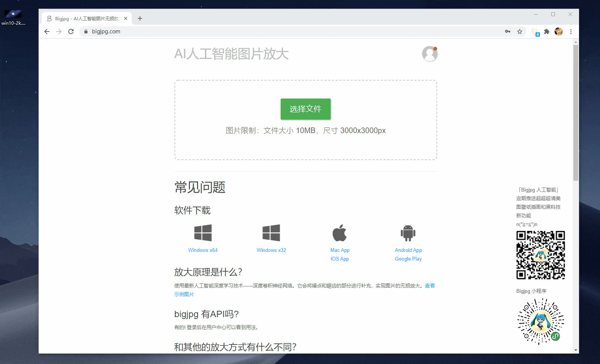Switch to the Bigjpg tab

pos(86,18)
